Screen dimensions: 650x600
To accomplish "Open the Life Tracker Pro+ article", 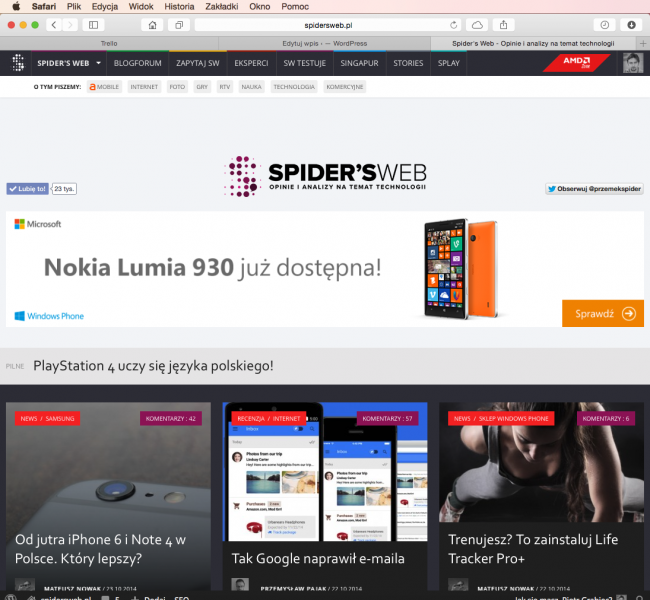I will pos(533,549).
